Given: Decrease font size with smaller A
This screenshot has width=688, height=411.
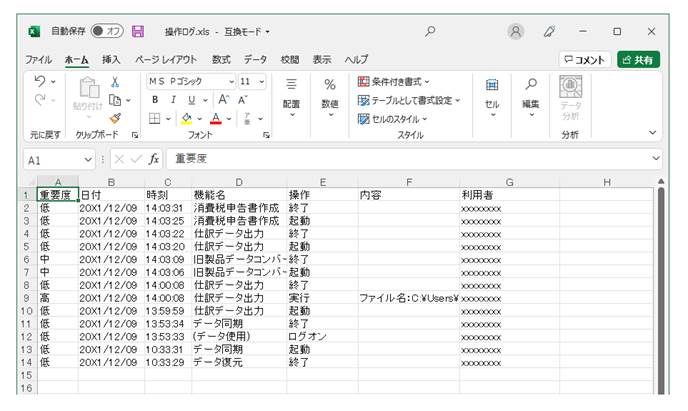Looking at the screenshot, I should pos(242,100).
